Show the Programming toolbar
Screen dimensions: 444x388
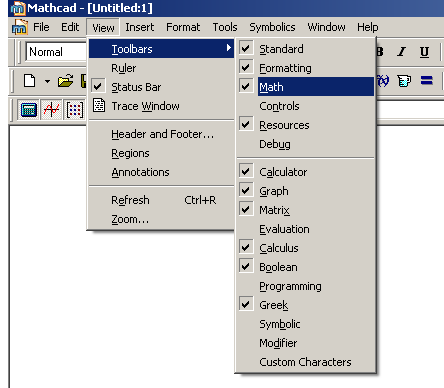(306, 286)
